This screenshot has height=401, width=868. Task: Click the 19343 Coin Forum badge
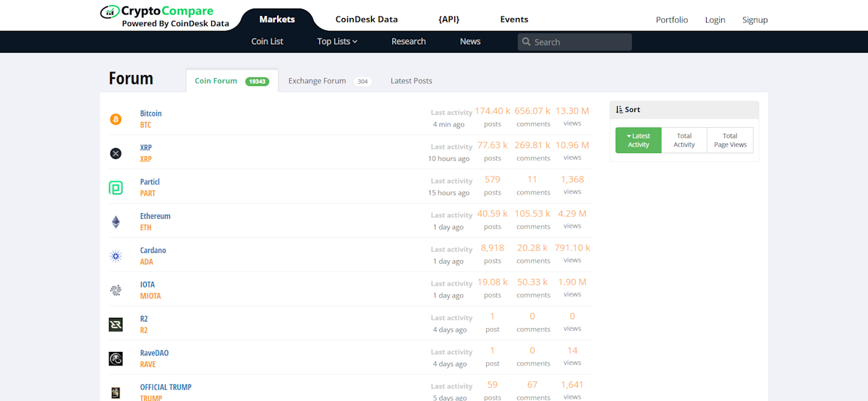[257, 82]
